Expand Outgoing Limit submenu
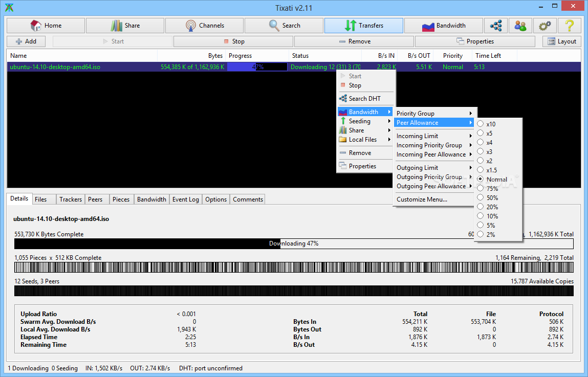 pyautogui.click(x=434, y=167)
